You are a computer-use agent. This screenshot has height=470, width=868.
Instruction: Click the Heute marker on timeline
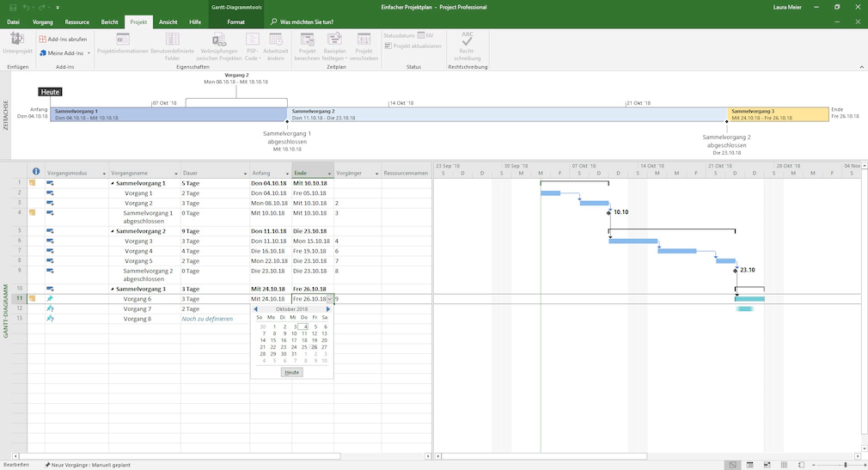point(50,92)
